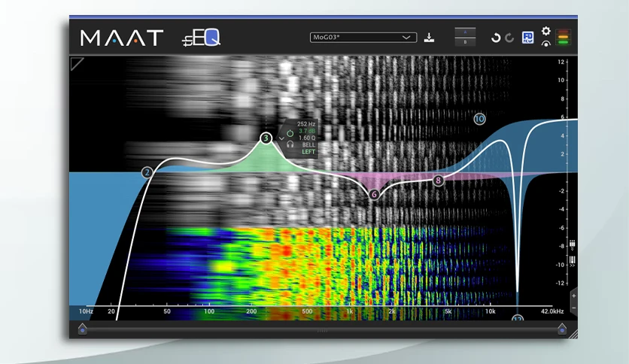Screen dimensions: 629x364
Task: Zoom in with the plus button
Action: 573,296
